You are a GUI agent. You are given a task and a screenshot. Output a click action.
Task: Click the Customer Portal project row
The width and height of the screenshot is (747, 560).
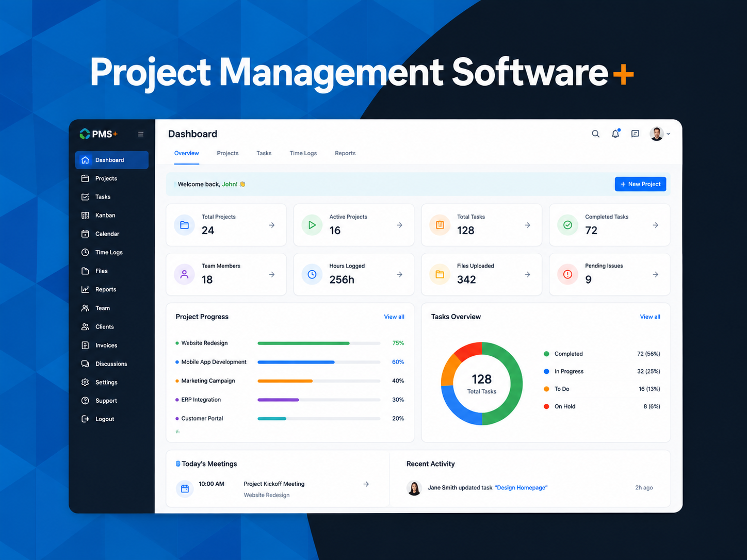point(290,419)
